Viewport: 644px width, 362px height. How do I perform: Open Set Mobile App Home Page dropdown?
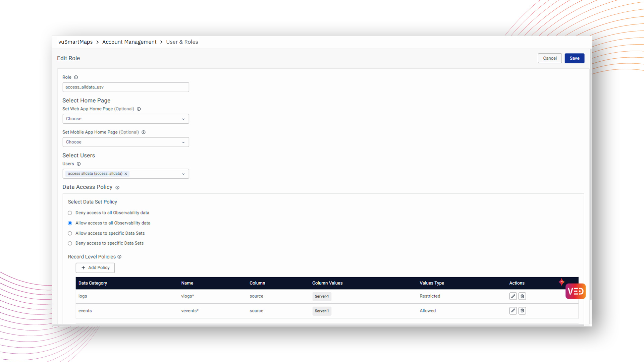(125, 142)
